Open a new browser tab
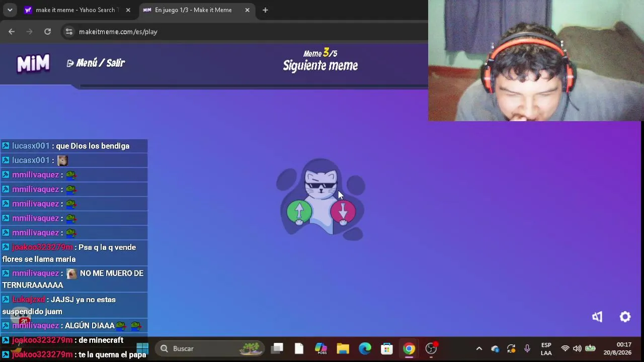 (265, 10)
